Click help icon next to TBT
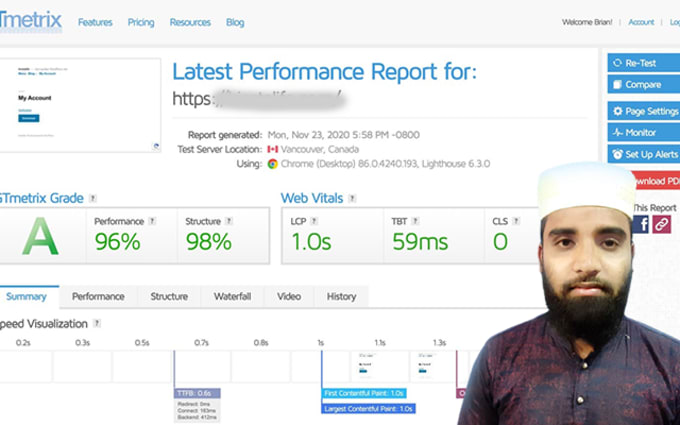 pos(415,221)
